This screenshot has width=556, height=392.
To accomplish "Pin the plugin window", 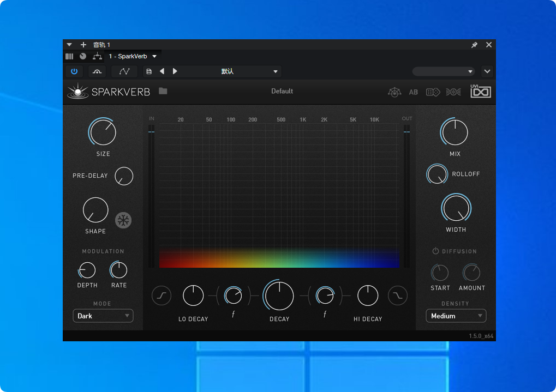I will click(474, 45).
